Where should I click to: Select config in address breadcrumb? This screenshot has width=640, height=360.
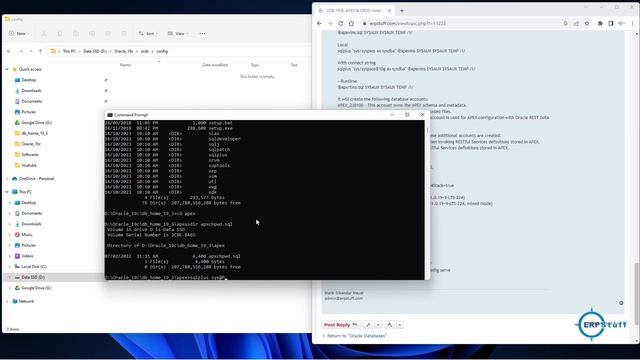pos(162,51)
